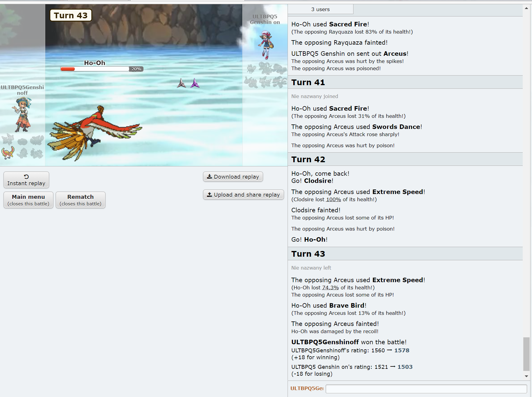
Task: Upload and share replay
Action: [x=243, y=195]
